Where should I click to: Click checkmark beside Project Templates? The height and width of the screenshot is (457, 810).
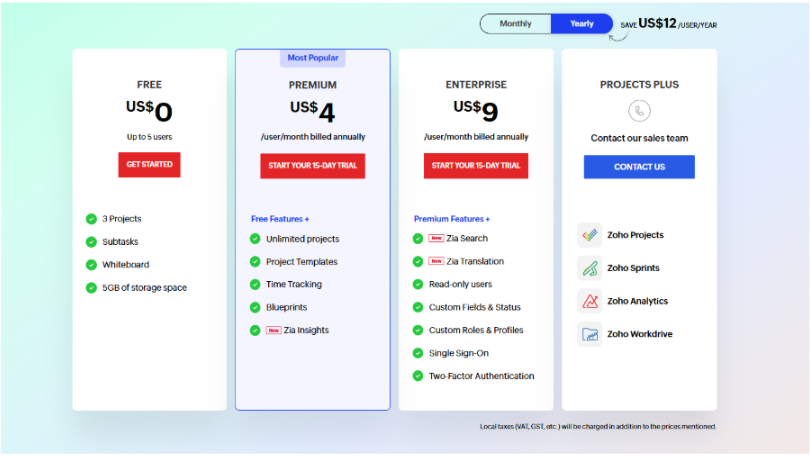tap(255, 262)
